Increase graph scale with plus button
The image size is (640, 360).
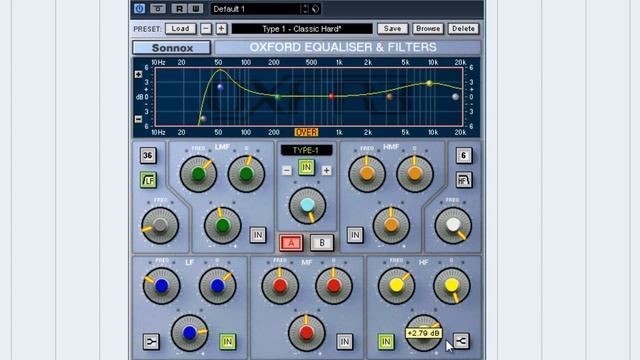138,74
